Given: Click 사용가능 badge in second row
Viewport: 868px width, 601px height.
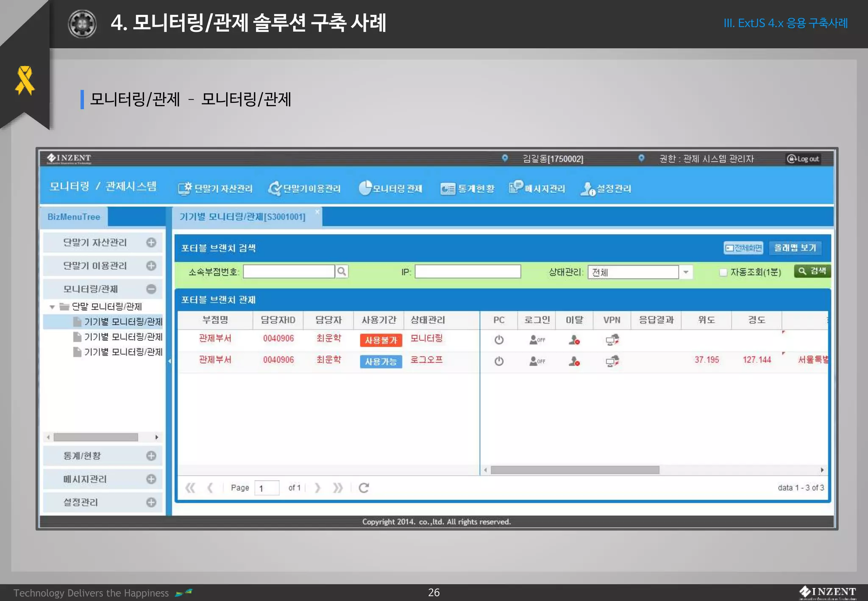Looking at the screenshot, I should coord(381,362).
